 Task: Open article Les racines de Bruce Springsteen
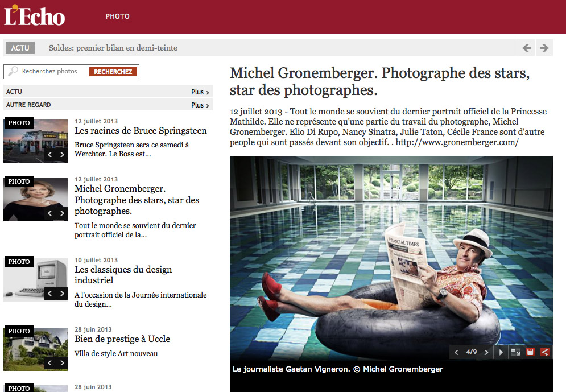pyautogui.click(x=141, y=131)
